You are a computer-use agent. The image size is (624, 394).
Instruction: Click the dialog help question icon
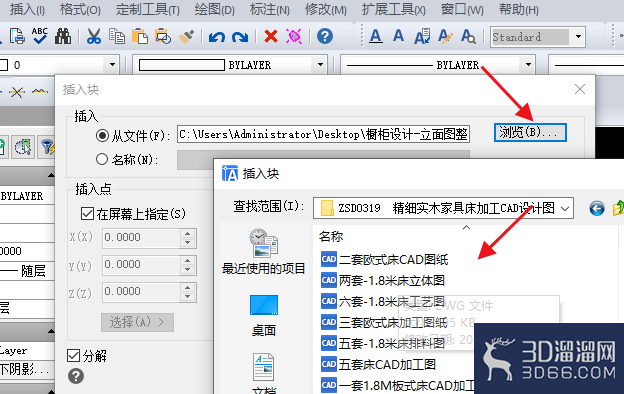(76, 376)
